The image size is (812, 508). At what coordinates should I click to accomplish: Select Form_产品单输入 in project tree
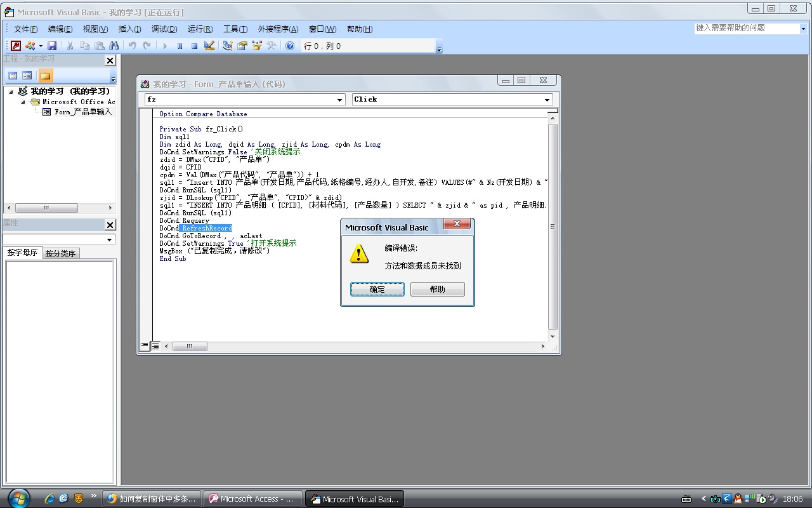(x=82, y=112)
